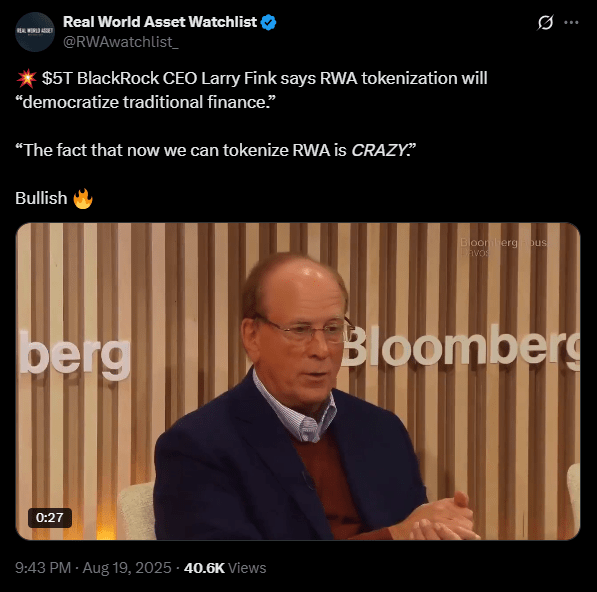Click the full Bloomberg sign in video
The height and width of the screenshot is (592, 597).
461,346
